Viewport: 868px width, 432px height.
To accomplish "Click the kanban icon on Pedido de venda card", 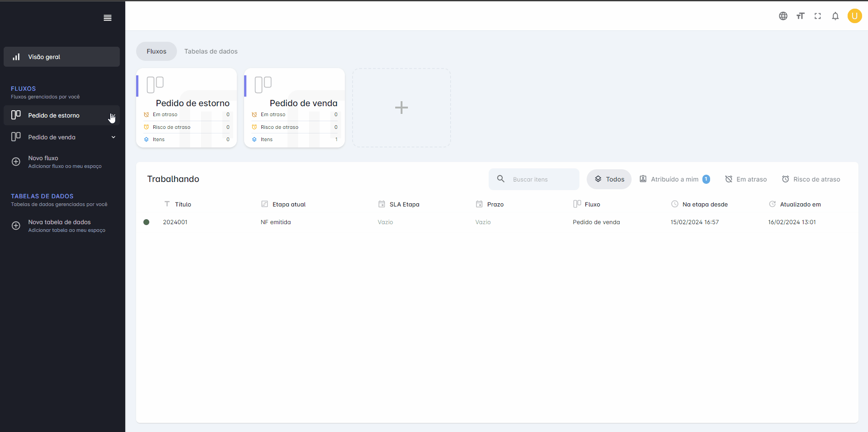I will pos(263,85).
